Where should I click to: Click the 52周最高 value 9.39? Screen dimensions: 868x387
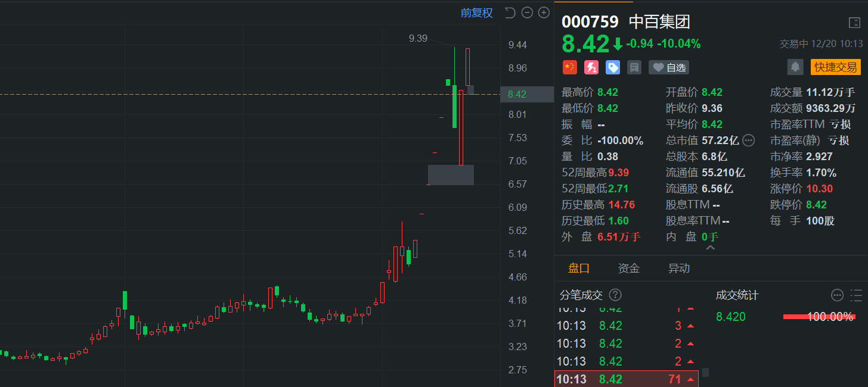point(619,173)
